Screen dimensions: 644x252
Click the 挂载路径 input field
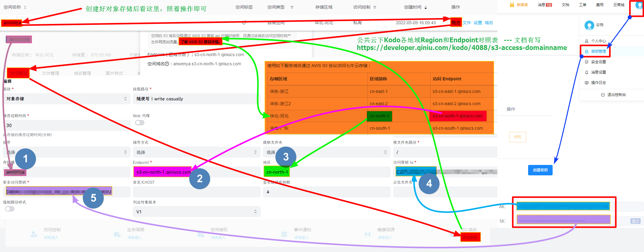tap(196, 99)
